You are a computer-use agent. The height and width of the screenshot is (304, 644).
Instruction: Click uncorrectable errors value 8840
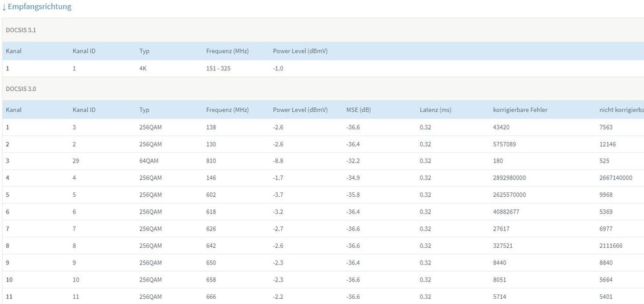click(606, 263)
